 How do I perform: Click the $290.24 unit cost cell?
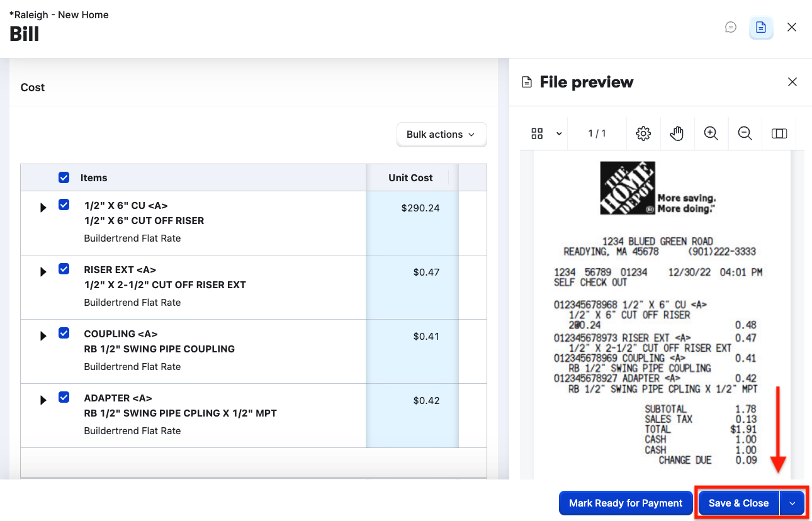pos(412,223)
